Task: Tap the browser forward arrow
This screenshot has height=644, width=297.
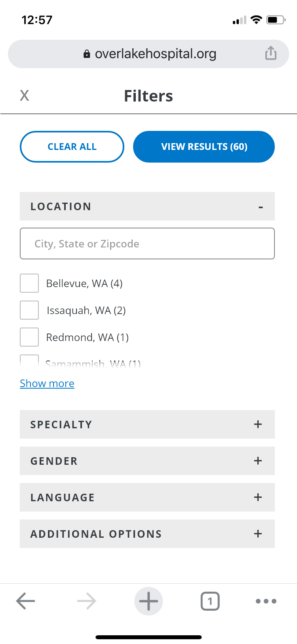Action: pos(87,601)
